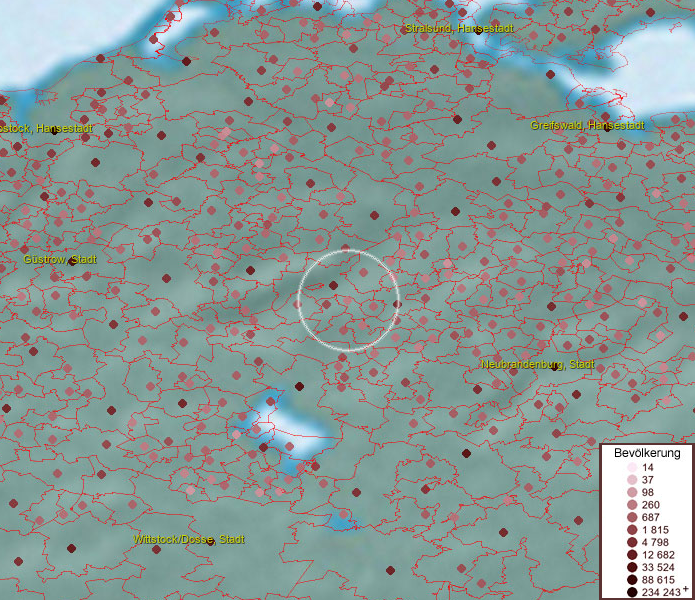Select the legend value 260

[x=651, y=505]
